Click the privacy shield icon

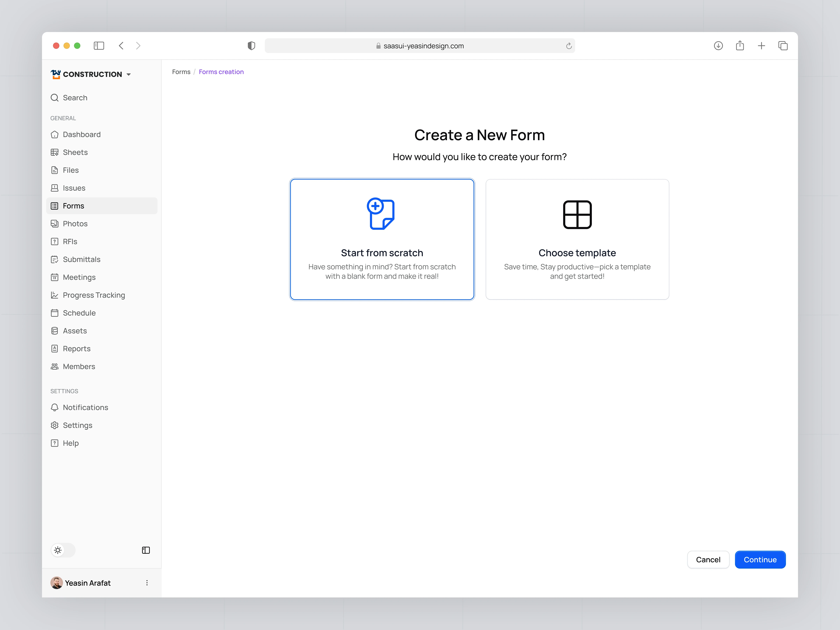(x=251, y=45)
